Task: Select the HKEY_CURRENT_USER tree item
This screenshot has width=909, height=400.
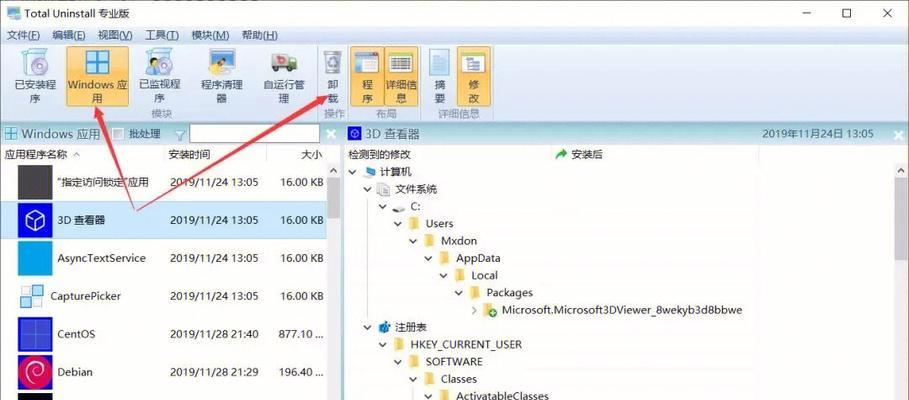Action: (466, 345)
